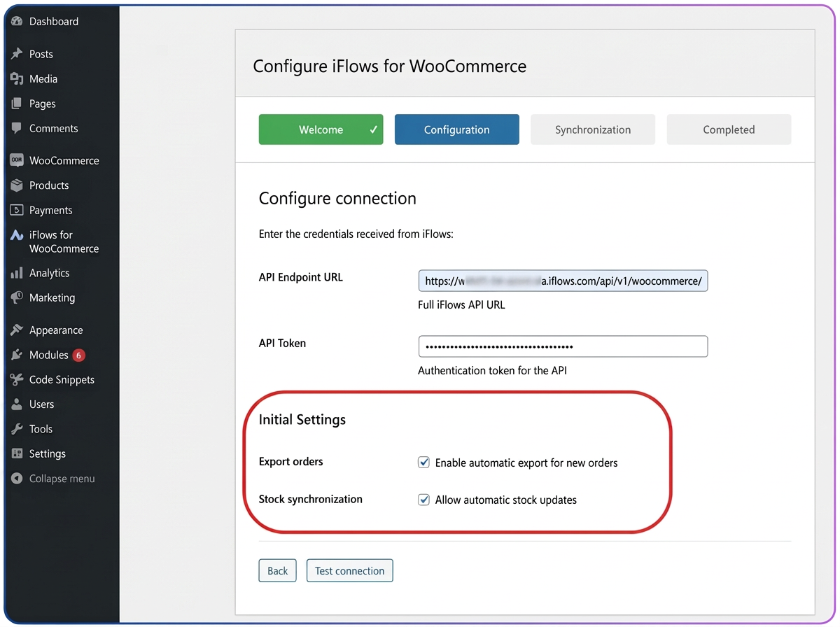This screenshot has height=627, width=840.
Task: Click the 'Configure connection' heading
Action: click(x=337, y=199)
